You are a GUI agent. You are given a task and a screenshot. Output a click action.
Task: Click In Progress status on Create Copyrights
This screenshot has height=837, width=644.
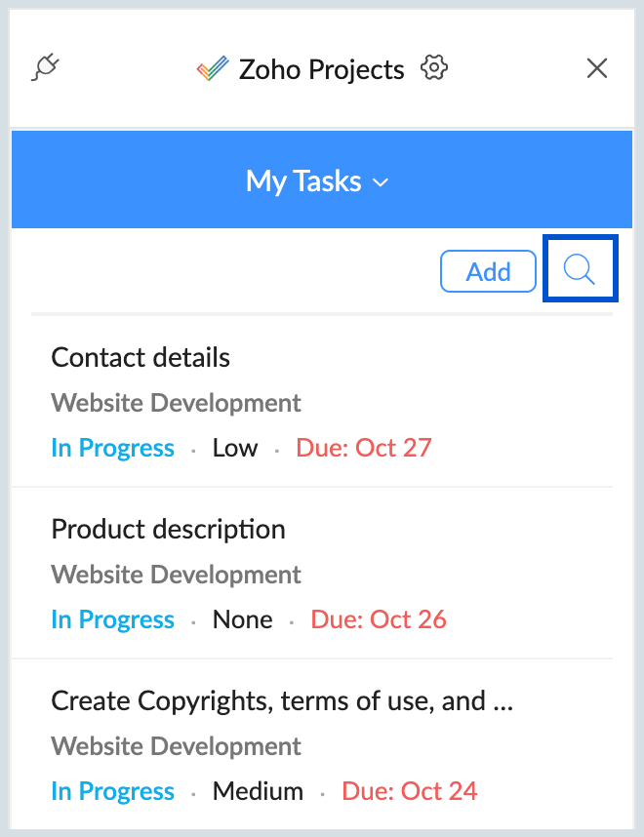click(x=112, y=792)
